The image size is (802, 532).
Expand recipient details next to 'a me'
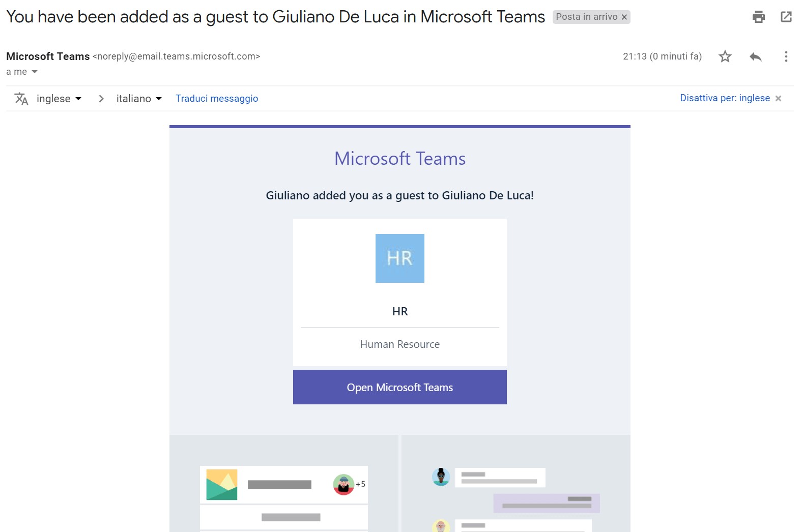[x=35, y=72]
